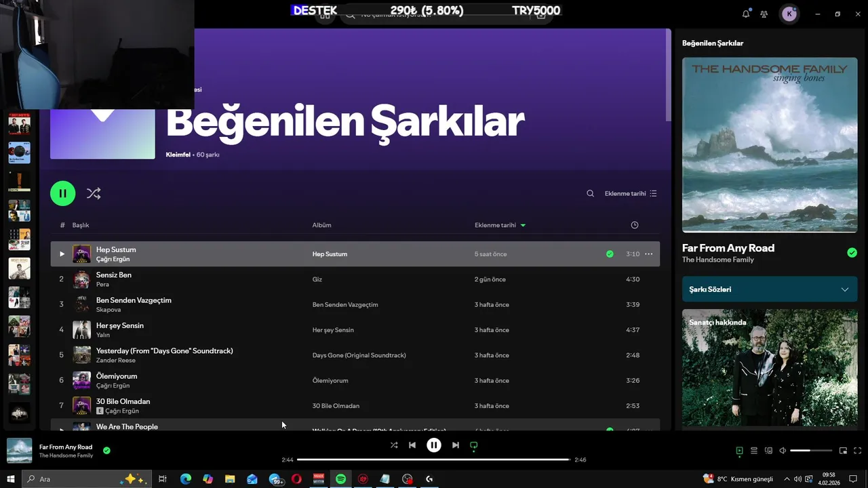Pause using the bottom player button

(434, 445)
